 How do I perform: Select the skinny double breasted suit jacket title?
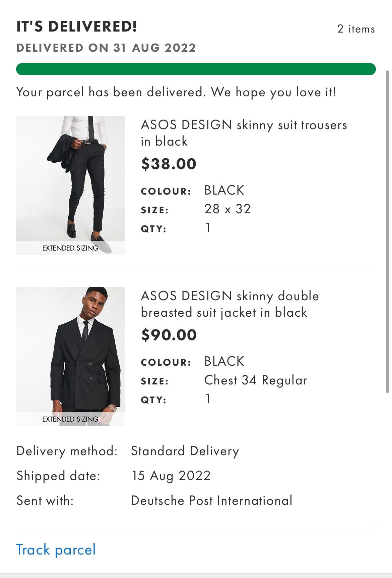(230, 304)
